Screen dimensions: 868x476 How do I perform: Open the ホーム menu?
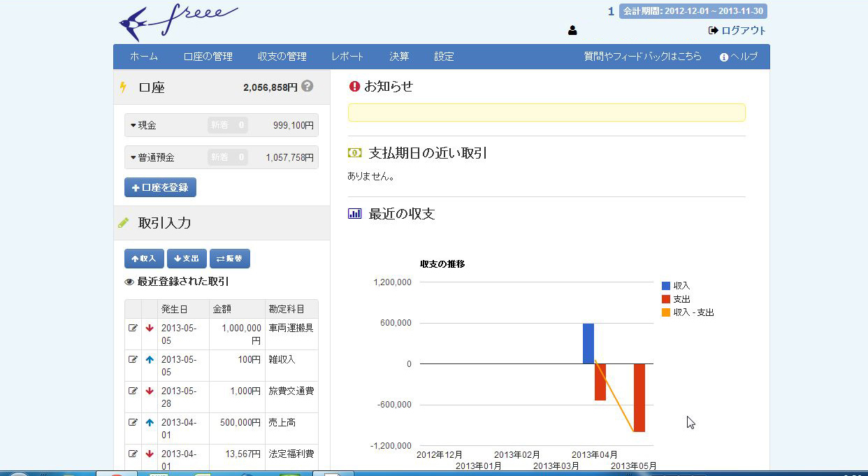point(144,57)
